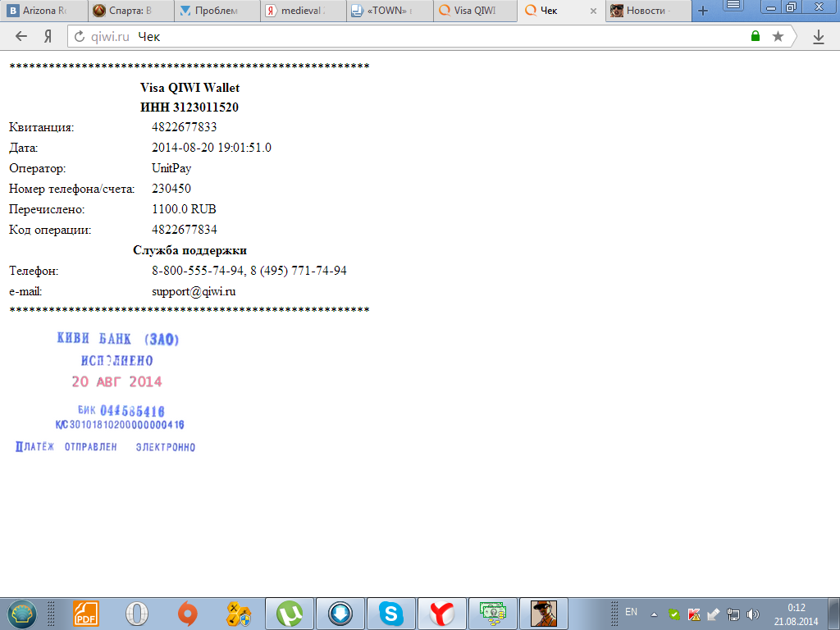Open the Windows Start orb
Screen dimensions: 840x630
[x=21, y=614]
